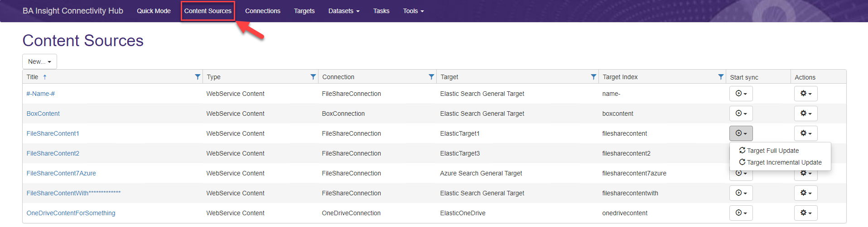Click the Type column filter icon
This screenshot has height=227, width=868.
[x=313, y=77]
